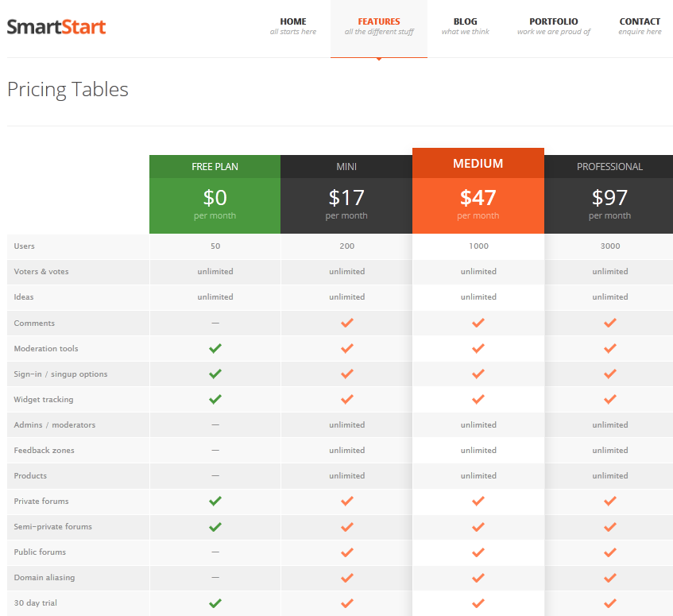Image resolution: width=673 pixels, height=616 pixels.
Task: Click Free Plan 30 day trial checkmark
Action: pos(215,603)
